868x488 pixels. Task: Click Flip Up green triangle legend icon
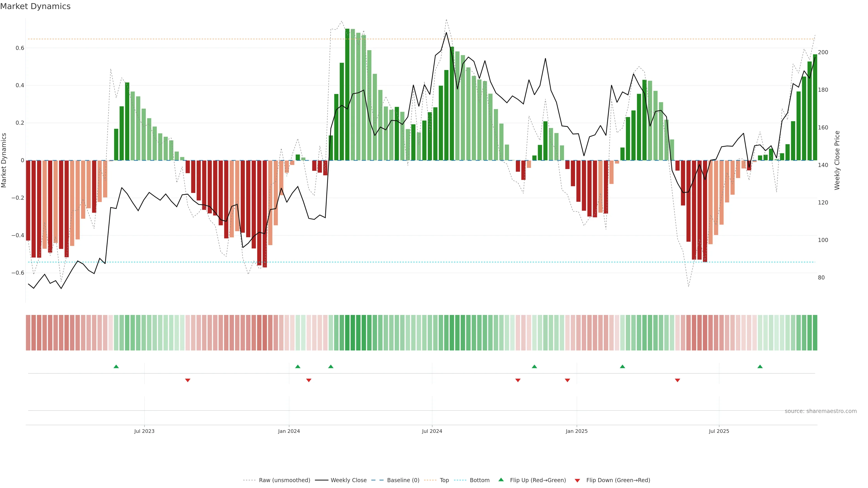coord(501,480)
